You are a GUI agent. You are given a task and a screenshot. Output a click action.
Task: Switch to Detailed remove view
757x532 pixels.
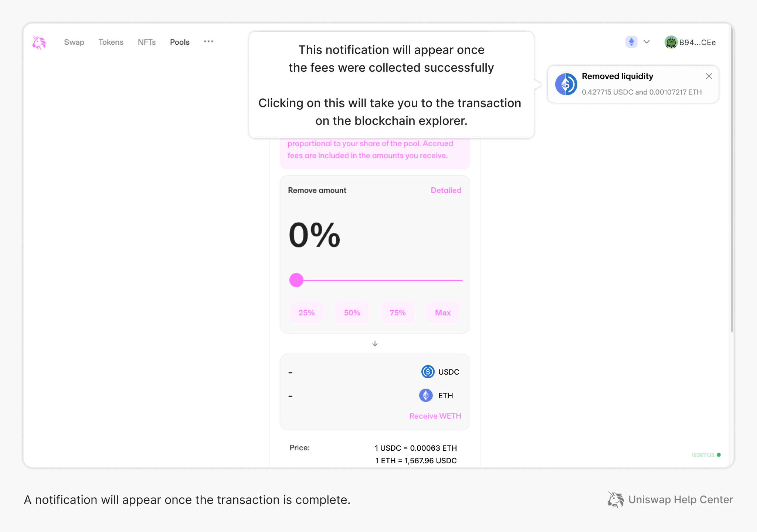tap(446, 190)
